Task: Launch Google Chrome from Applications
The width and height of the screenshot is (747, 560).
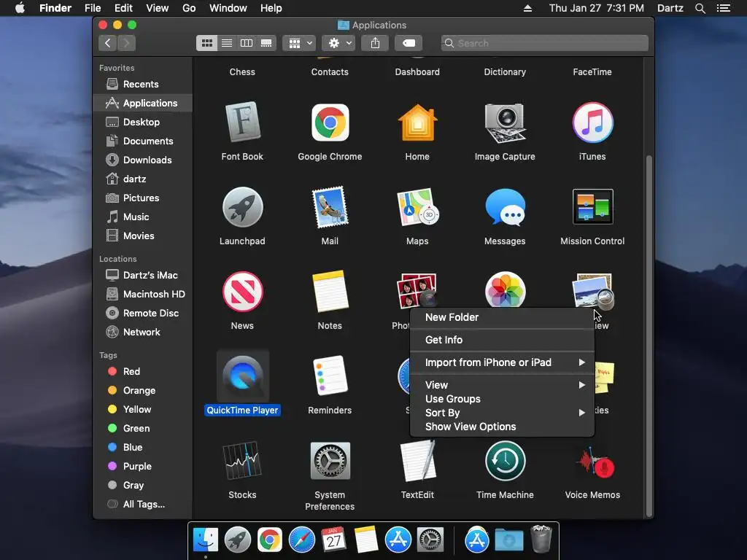Action: click(x=330, y=122)
